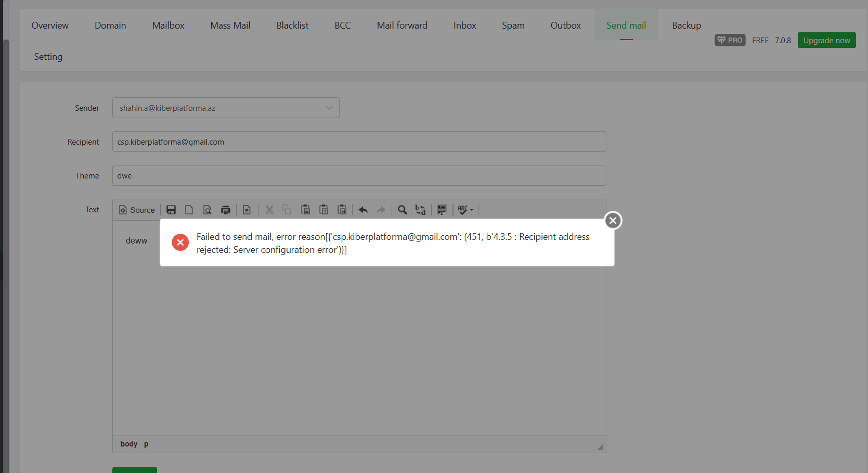Click the Select All icon in editor
Image resolution: width=868 pixels, height=473 pixels.
point(442,210)
